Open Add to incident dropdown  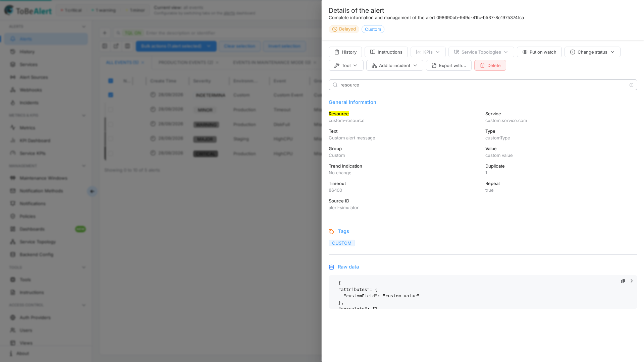[x=394, y=65]
